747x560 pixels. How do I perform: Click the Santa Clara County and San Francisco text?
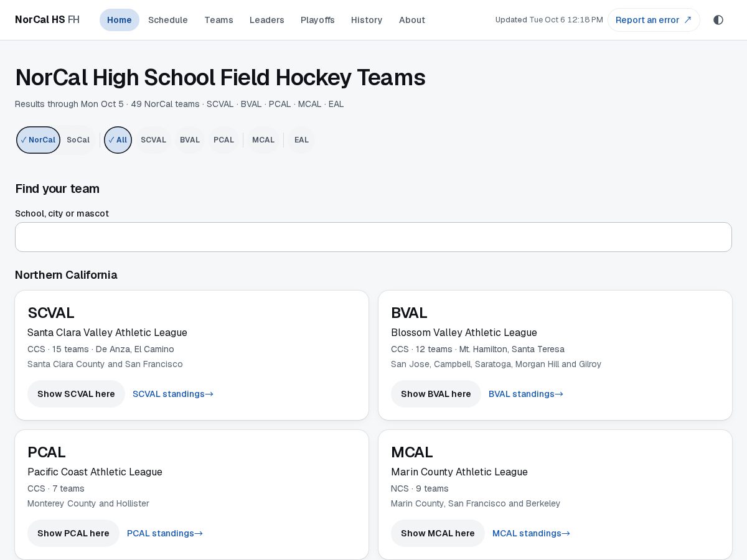(x=105, y=364)
